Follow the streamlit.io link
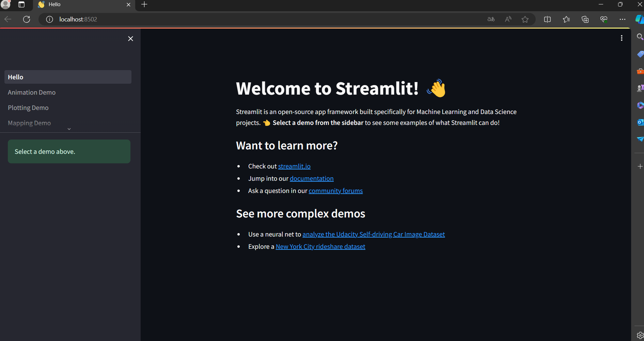 [294, 166]
